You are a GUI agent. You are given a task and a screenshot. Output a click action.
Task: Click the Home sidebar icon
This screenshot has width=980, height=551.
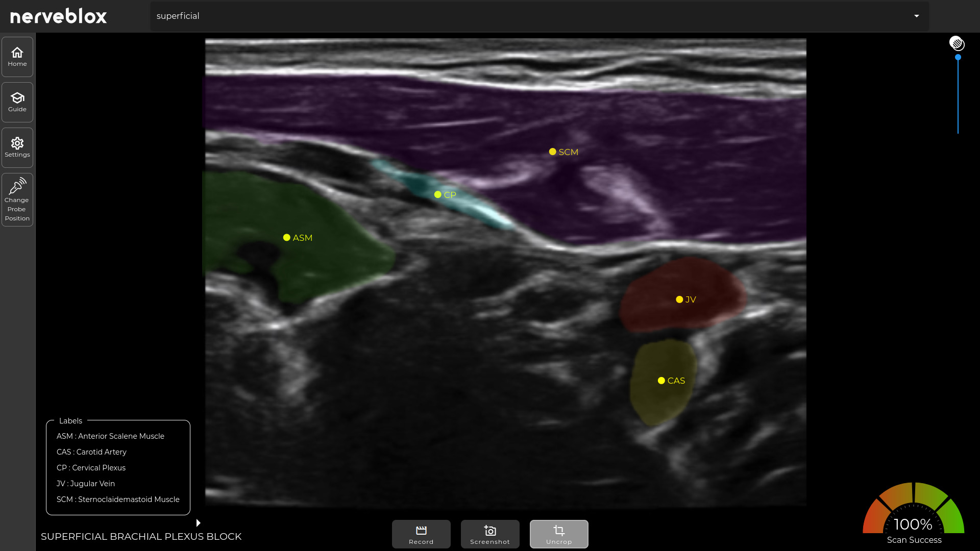coord(17,57)
